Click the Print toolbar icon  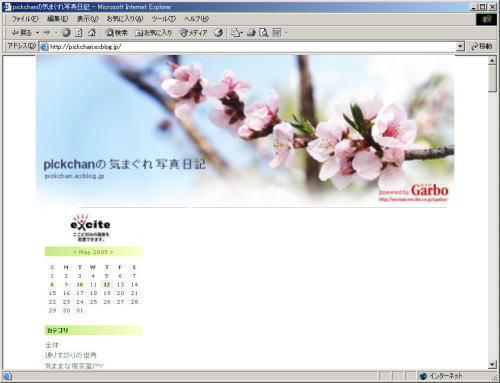(x=252, y=33)
